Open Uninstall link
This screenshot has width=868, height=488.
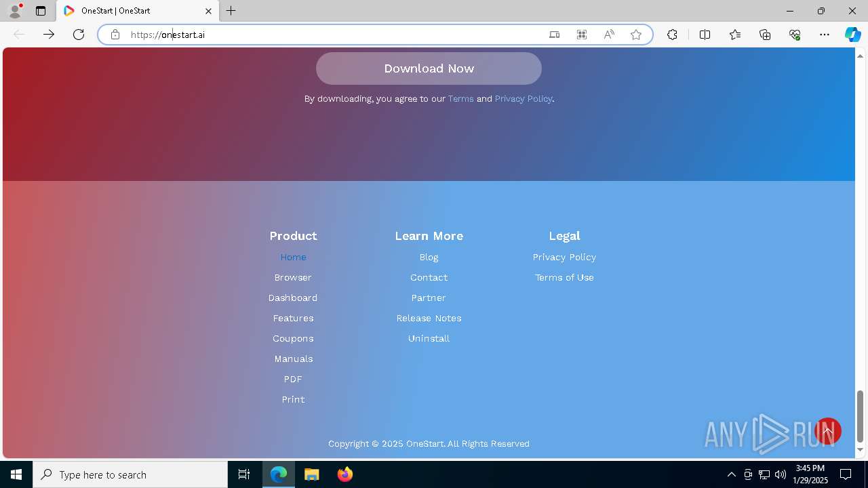429,338
